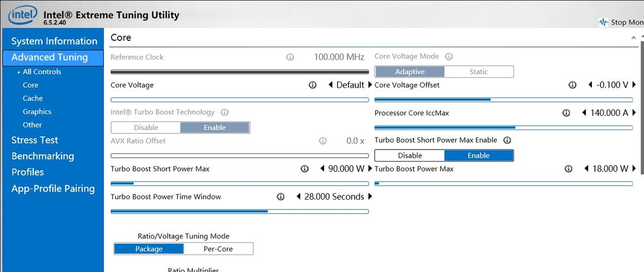
Task: Click the Stop Monitoring button
Action: tap(621, 22)
